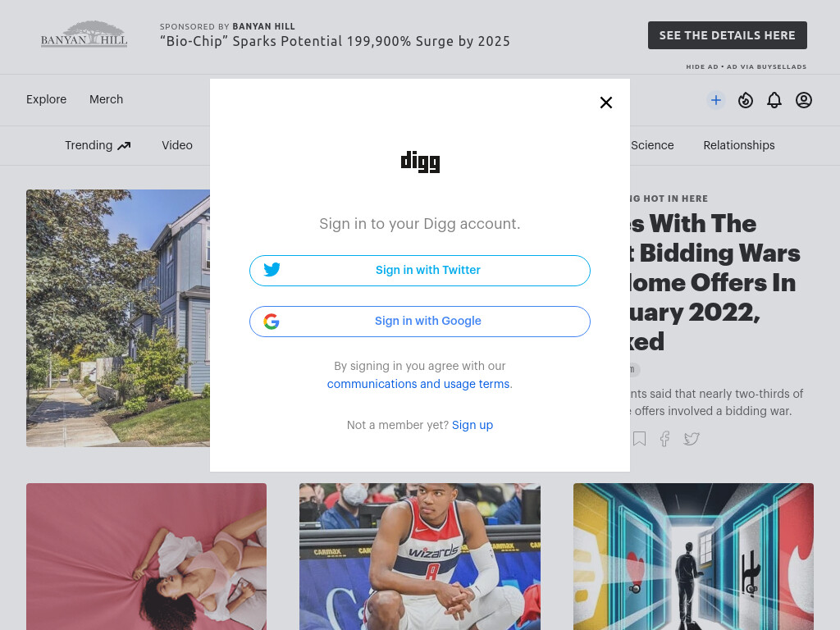This screenshot has width=840, height=630.
Task: Open the notifications bell icon
Action: tap(774, 100)
